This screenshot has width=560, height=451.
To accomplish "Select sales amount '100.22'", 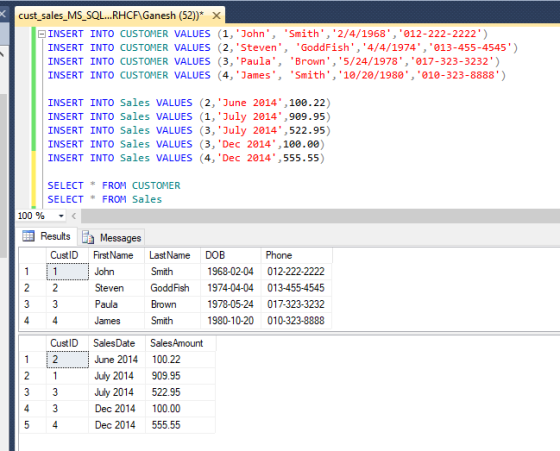I will pyautogui.click(x=180, y=360).
